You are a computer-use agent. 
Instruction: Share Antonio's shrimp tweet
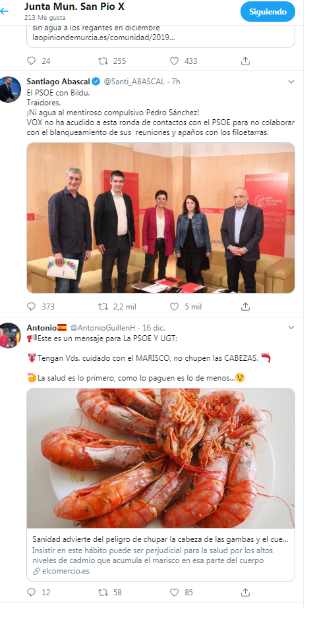pos(246,592)
